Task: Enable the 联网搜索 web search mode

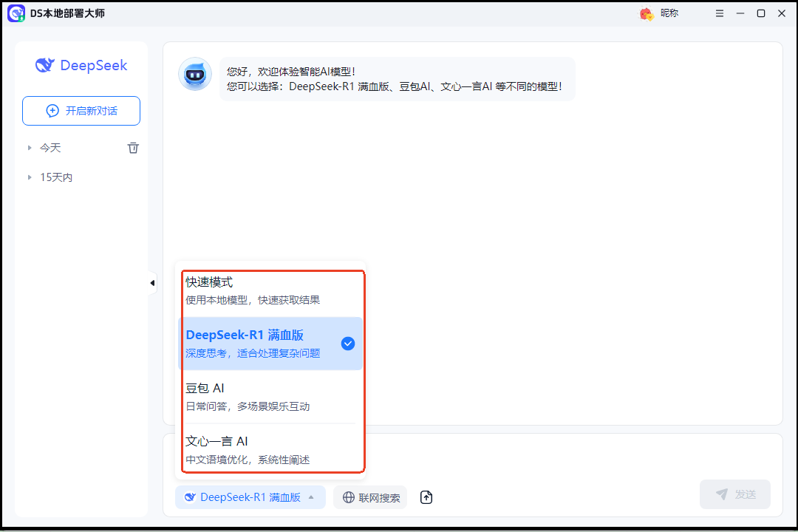Action: pos(369,497)
